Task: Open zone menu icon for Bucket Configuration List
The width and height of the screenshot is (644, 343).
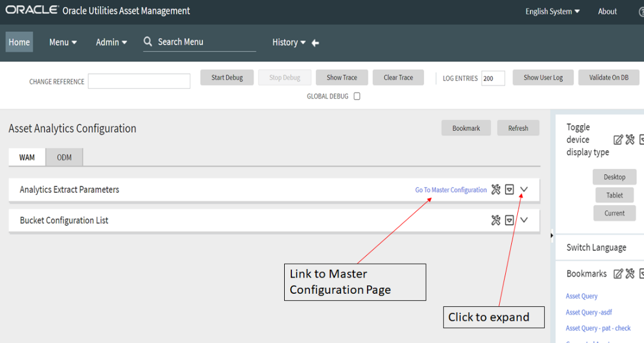Action: [x=509, y=220]
